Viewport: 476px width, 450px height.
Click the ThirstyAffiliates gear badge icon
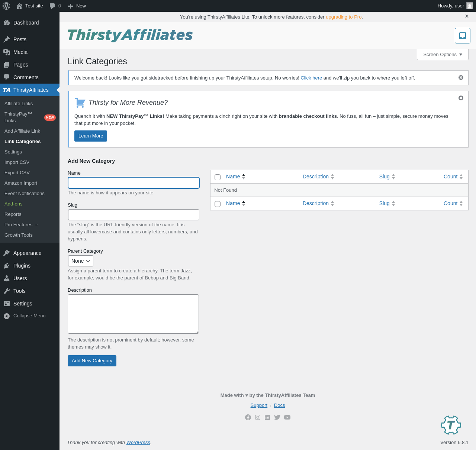point(451,425)
